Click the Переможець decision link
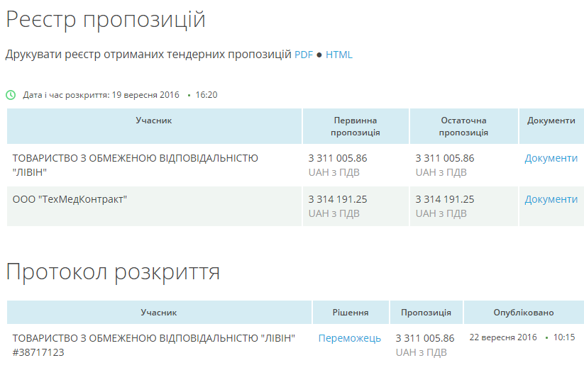Image resolution: width=584 pixels, height=392 pixels. point(349,338)
